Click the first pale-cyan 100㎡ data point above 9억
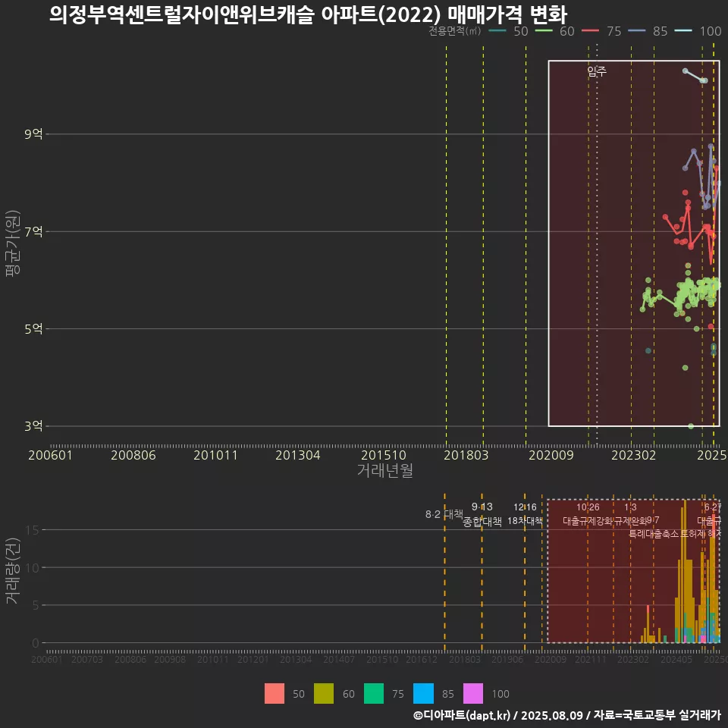This screenshot has height=728, width=728. [x=686, y=71]
